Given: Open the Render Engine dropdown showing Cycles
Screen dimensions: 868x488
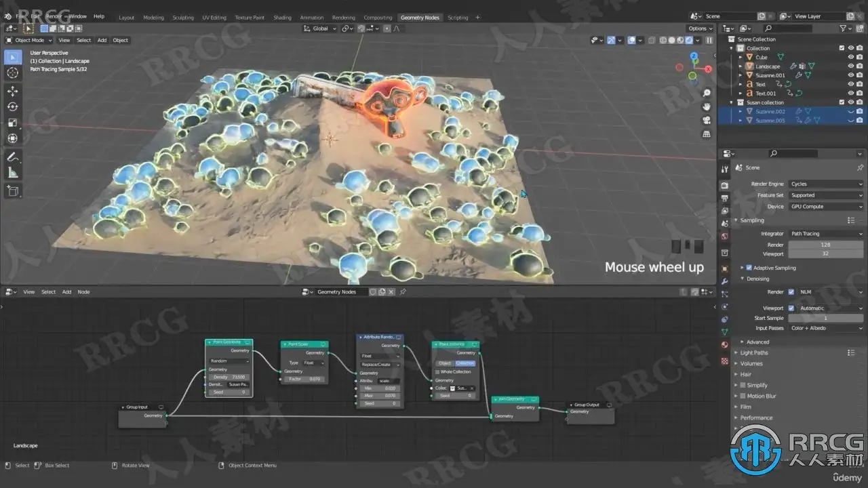Looking at the screenshot, I should click(x=826, y=184).
